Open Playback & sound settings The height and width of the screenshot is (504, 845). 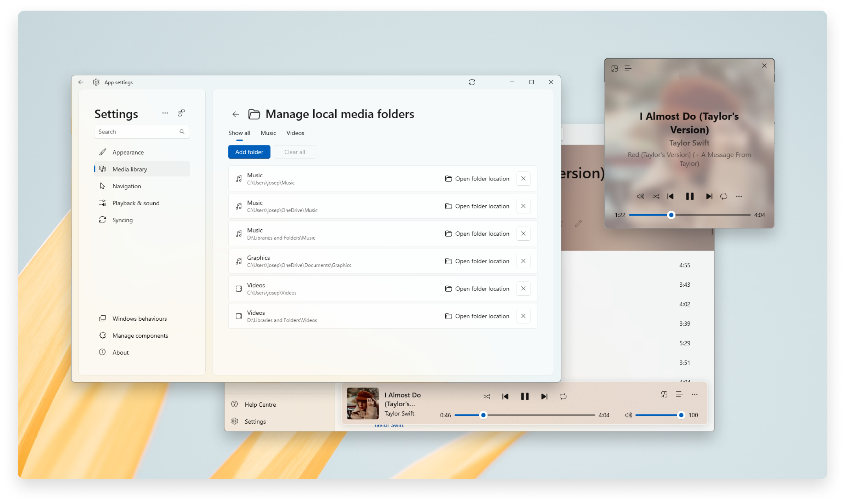coord(142,203)
